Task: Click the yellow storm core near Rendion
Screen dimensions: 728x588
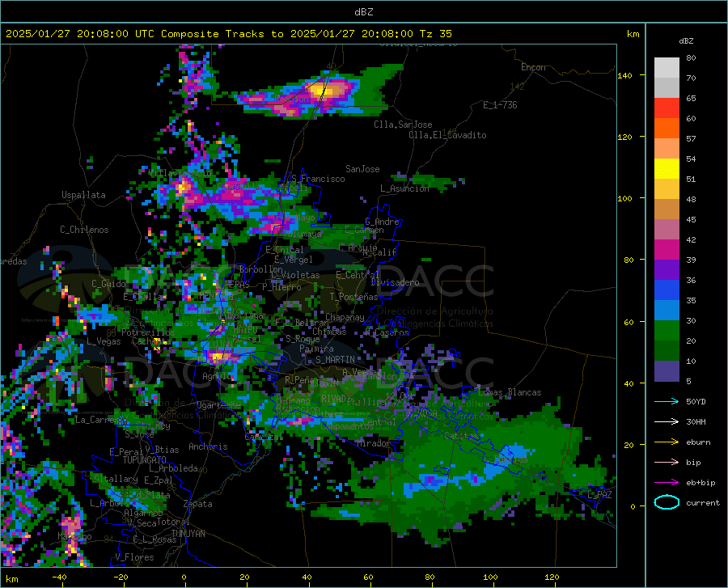Action: point(322,89)
